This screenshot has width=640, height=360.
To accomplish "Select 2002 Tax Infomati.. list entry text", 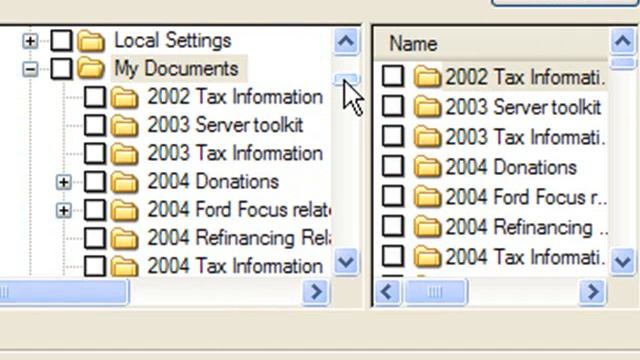I will [525, 77].
